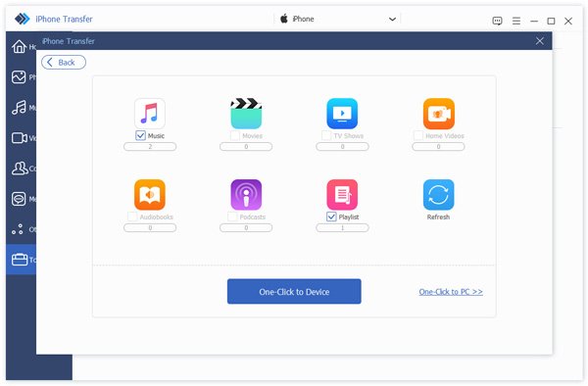Click the Movies clapperboard icon
The image size is (588, 386).
[x=246, y=114]
